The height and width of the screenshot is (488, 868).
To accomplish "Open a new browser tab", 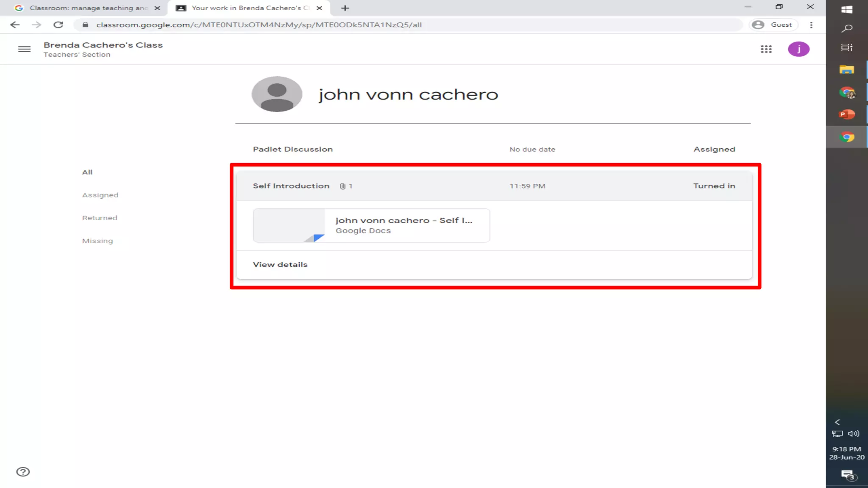I will coord(345,8).
